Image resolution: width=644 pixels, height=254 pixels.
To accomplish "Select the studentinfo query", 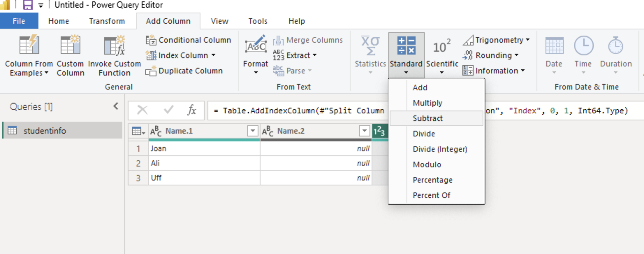I will [63, 130].
